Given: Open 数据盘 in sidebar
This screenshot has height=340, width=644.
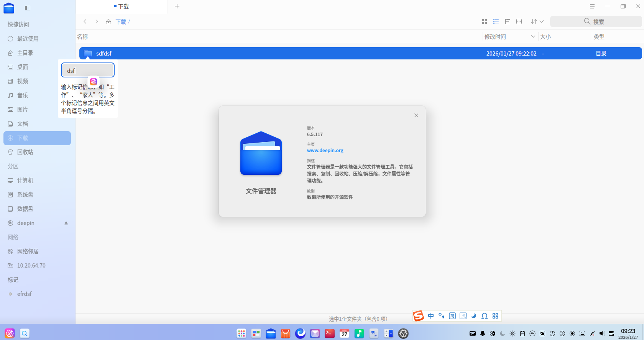Looking at the screenshot, I should pos(37,209).
